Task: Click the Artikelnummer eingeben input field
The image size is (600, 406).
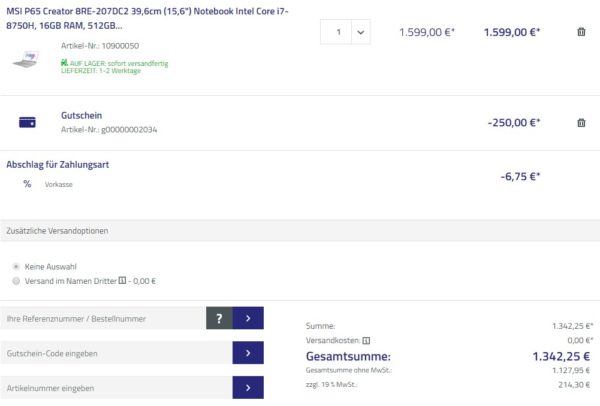Action: coord(115,387)
